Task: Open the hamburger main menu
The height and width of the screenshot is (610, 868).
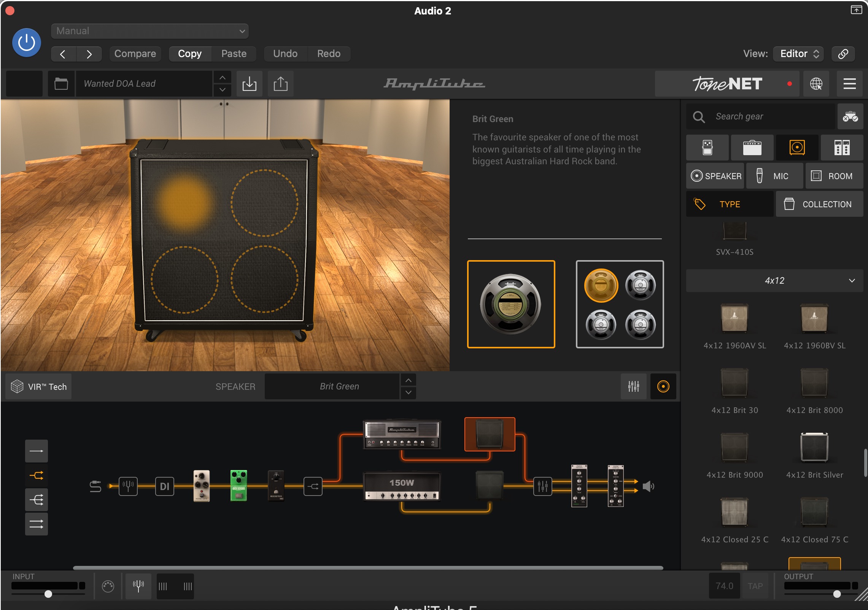Action: click(849, 83)
